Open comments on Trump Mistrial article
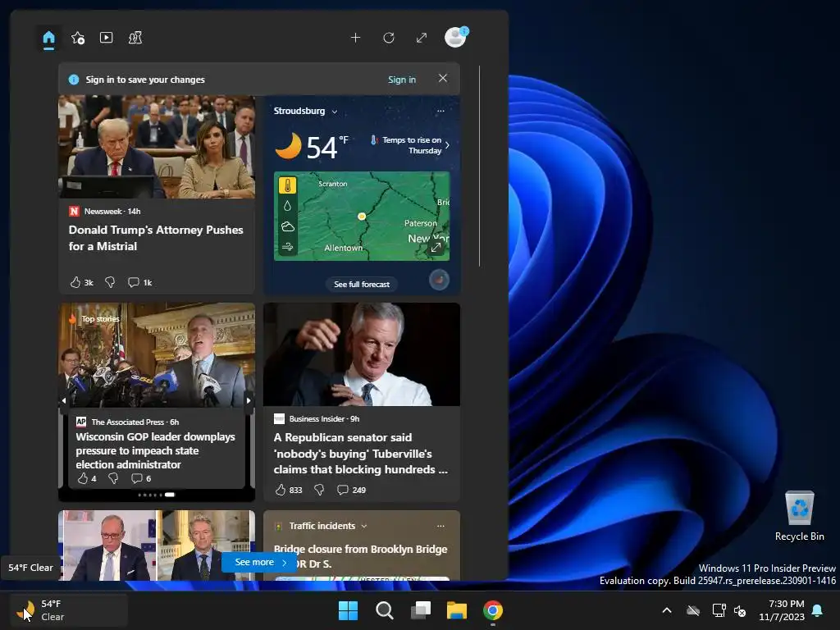Image resolution: width=840 pixels, height=630 pixels. (139, 282)
